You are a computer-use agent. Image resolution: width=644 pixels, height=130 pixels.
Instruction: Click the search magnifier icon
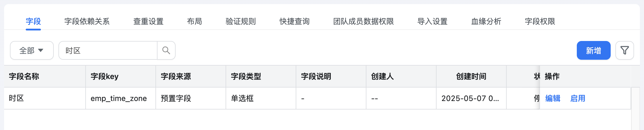(166, 50)
